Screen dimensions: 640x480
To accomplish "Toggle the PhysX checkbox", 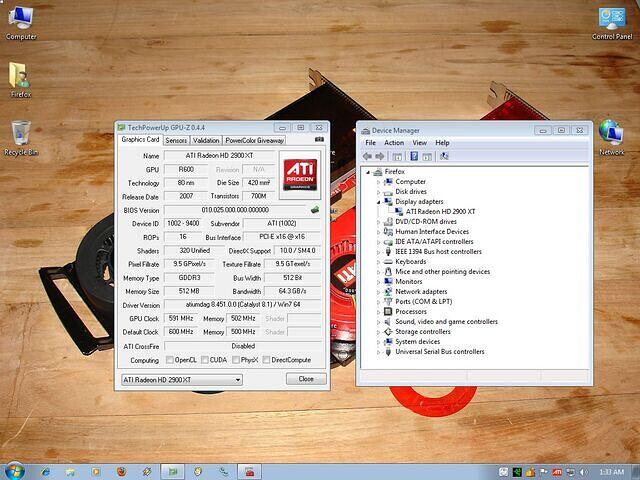I will [236, 360].
